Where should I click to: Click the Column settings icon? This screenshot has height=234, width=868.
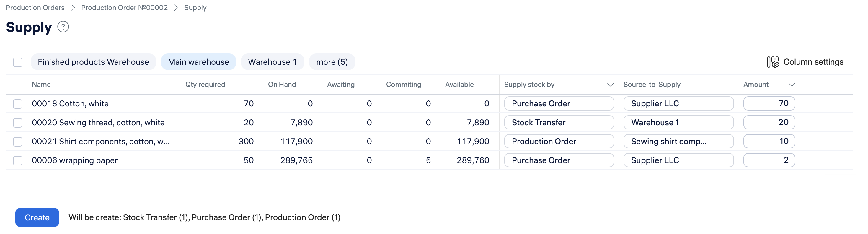point(773,62)
